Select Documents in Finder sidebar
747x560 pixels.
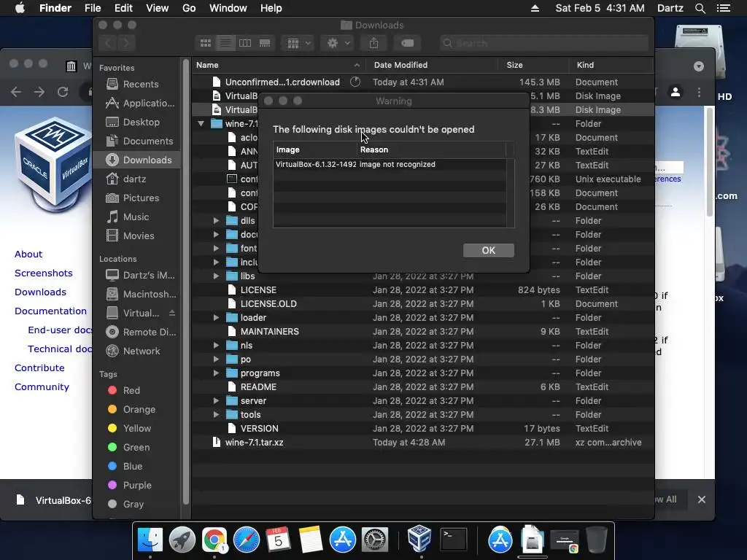pyautogui.click(x=137, y=141)
